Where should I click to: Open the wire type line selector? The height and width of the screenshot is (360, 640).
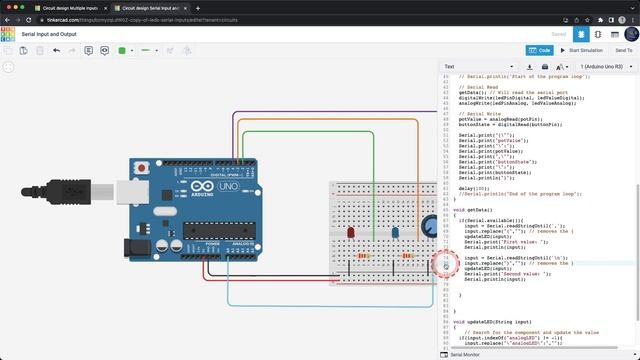click(149, 51)
